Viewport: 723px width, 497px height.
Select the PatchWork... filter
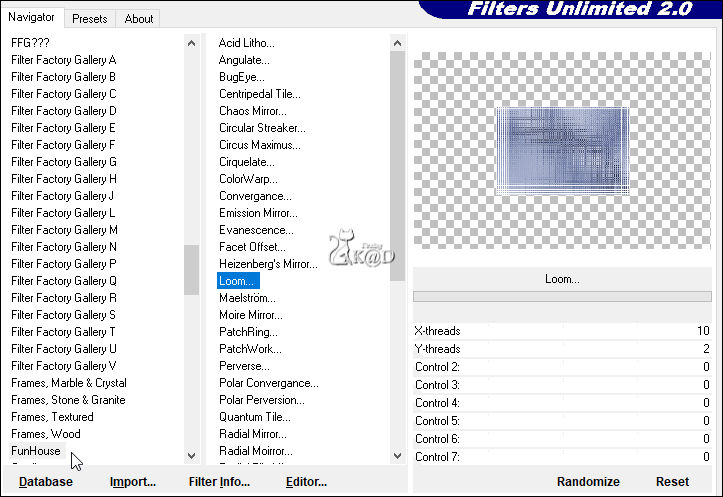click(250, 349)
